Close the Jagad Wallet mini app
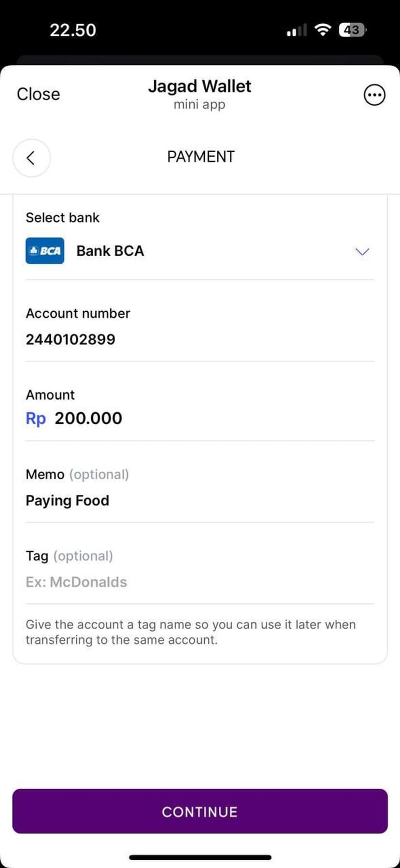Screen dimensions: 400x868 pos(39,94)
